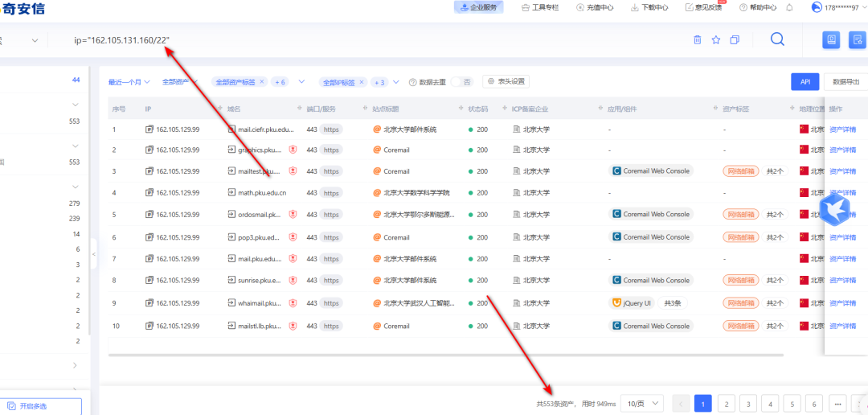Open 表头设置 column settings

point(506,81)
